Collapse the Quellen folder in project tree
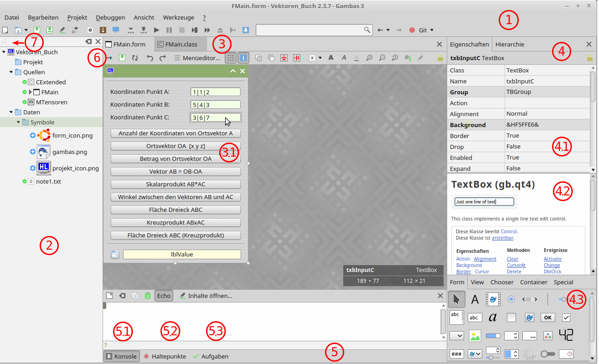The height and width of the screenshot is (364, 599). 11,72
